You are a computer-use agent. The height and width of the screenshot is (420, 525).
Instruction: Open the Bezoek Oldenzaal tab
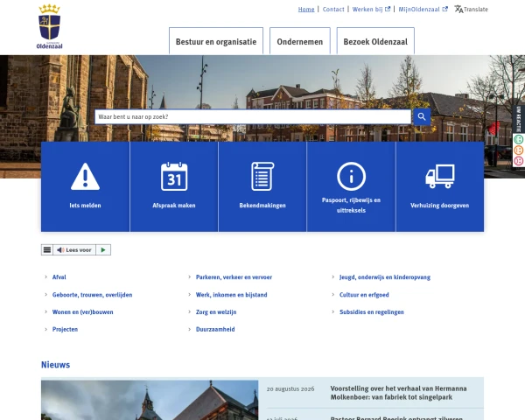375,41
